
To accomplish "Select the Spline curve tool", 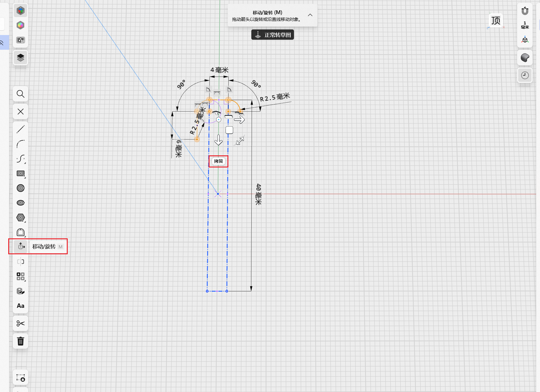I will (x=21, y=159).
